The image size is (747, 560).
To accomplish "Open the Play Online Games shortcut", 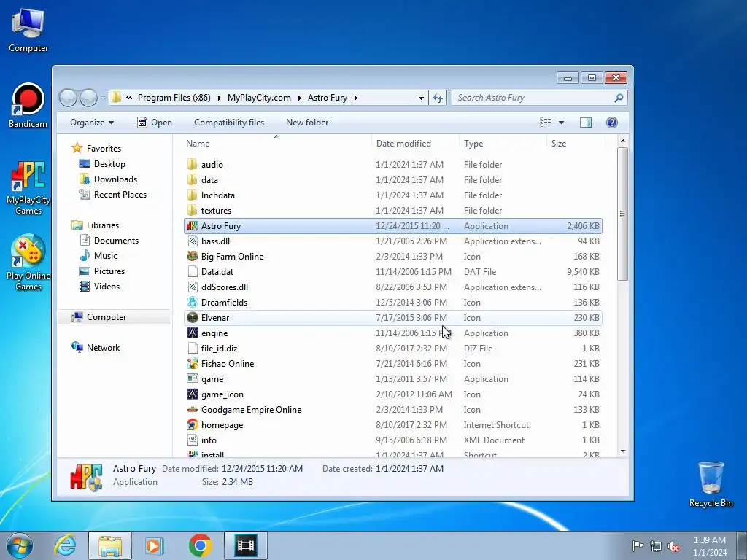I will [x=28, y=262].
